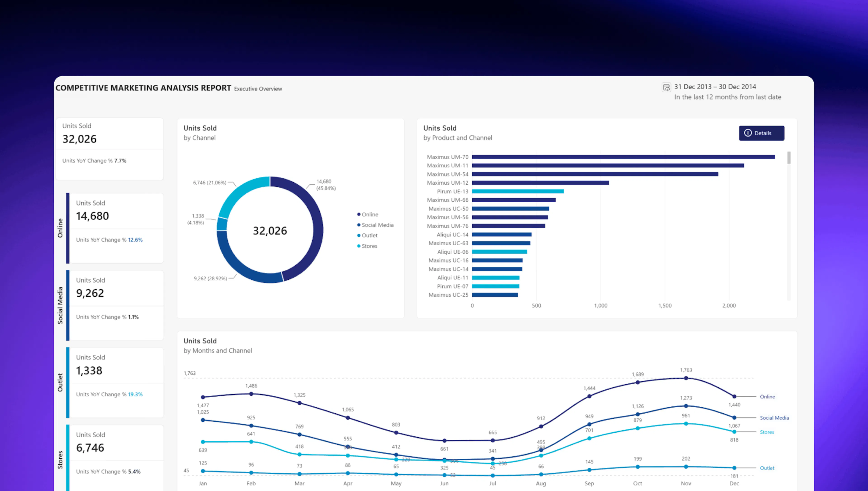This screenshot has width=868, height=491.
Task: Click the Social Media Units Sold 9,262 value
Action: [x=90, y=293]
